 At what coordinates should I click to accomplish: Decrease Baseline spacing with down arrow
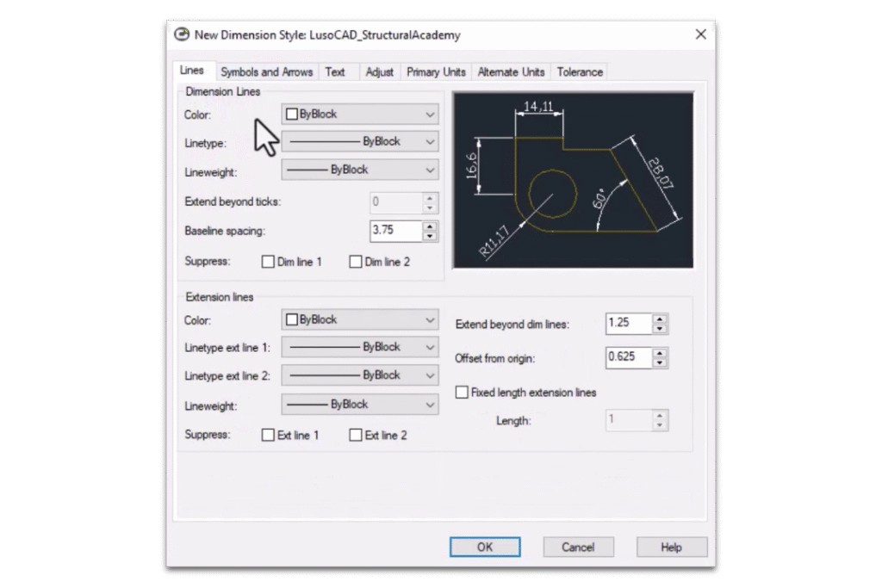pos(430,236)
